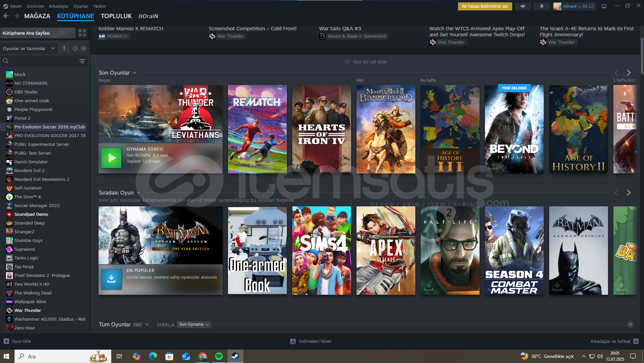Open Apex Legends cover
Viewport: 644px width, 363px height.
tap(386, 250)
